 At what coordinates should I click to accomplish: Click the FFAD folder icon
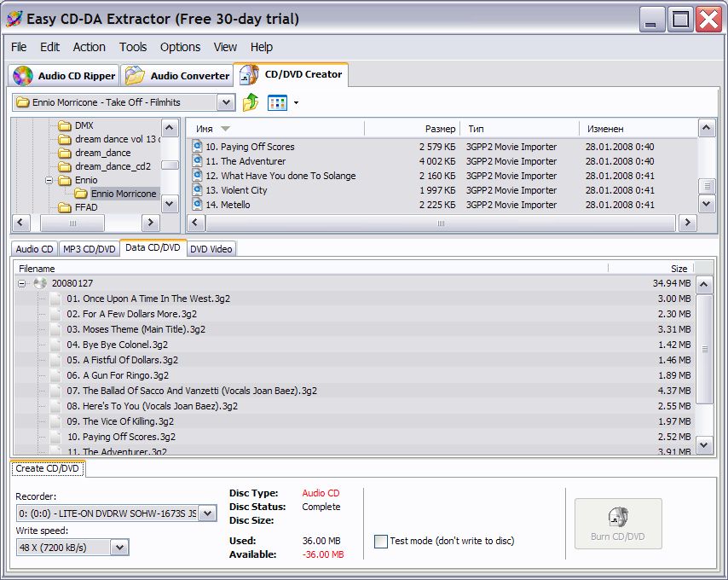65,207
